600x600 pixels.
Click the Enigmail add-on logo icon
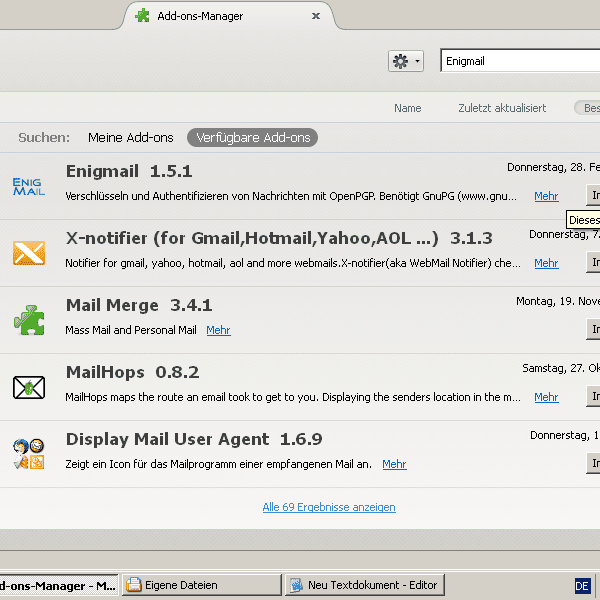tap(29, 186)
